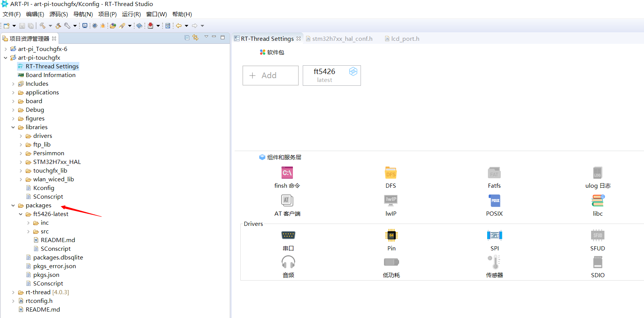Screen dimensions: 644x318
Task: Click the gear debug configuration icon
Action: click(94, 26)
